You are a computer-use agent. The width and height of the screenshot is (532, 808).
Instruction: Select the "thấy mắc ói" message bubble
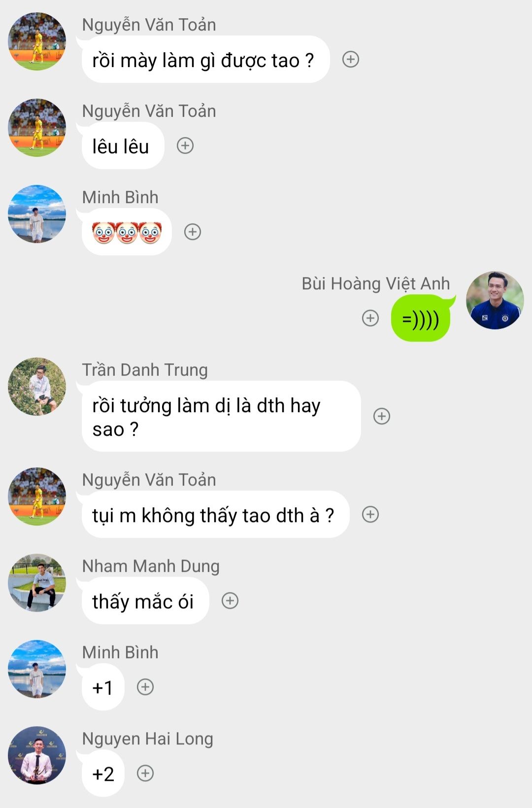coord(145,601)
